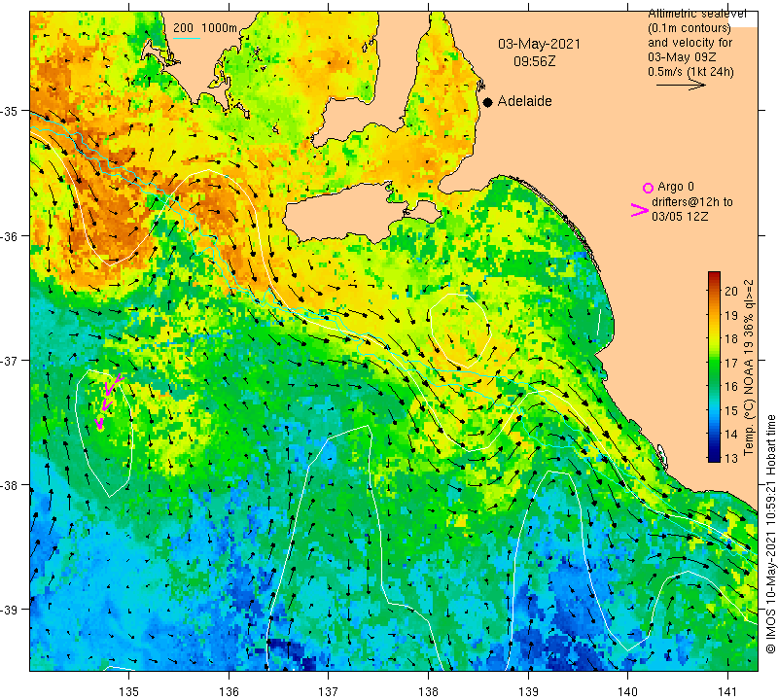Click the IMOS copyright timestamp text
The height and width of the screenshot is (700, 778).
tap(770, 534)
